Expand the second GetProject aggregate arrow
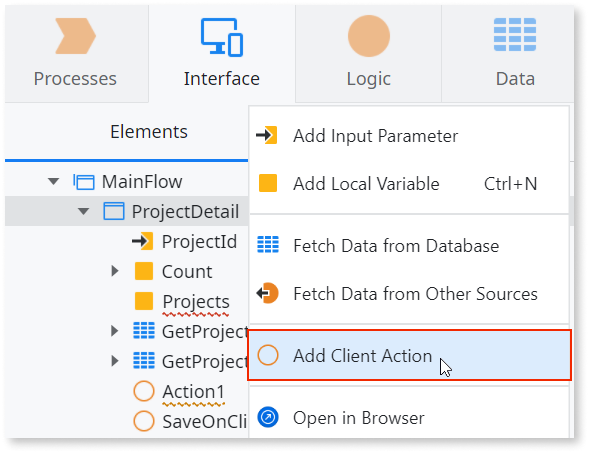 pos(115,361)
